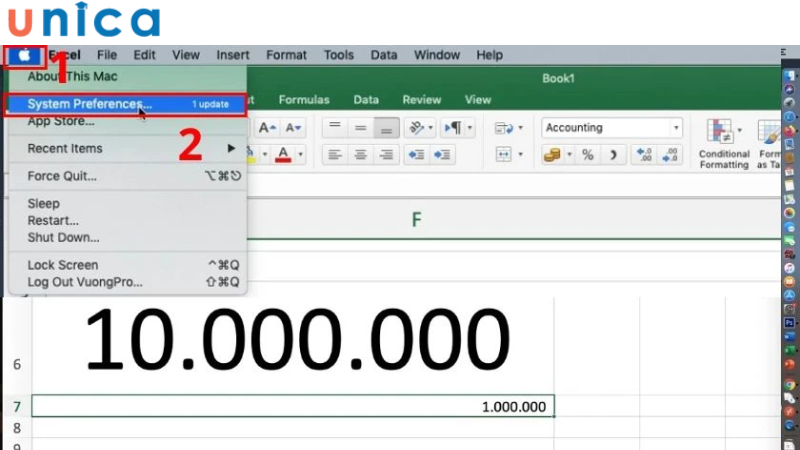Click the red font color A
Viewport: 800px width, 450px height.
click(283, 154)
